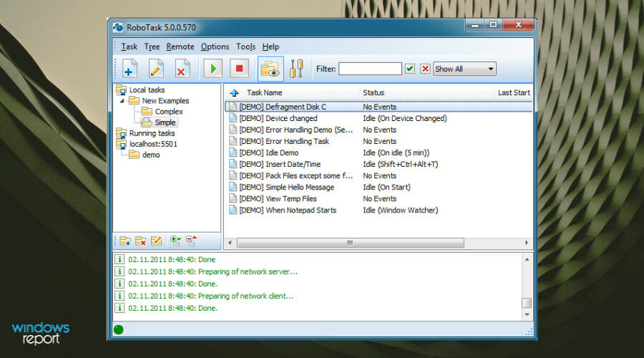This screenshot has width=644, height=358.
Task: Open the Remote menu
Action: [x=180, y=47]
